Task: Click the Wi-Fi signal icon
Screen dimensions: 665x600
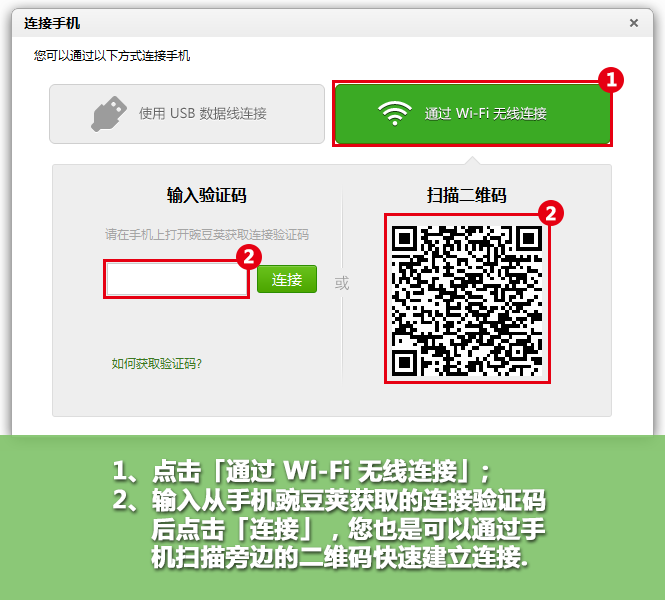Action: [x=394, y=114]
